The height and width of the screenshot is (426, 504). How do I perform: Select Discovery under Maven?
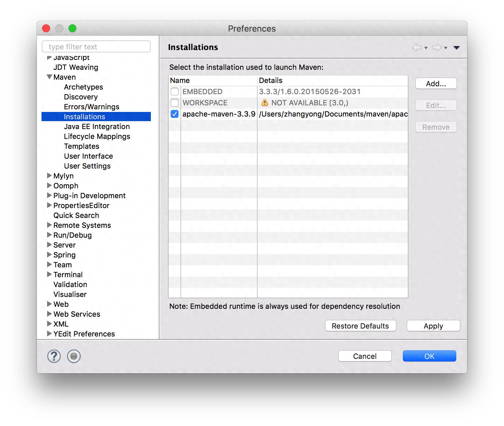coord(81,97)
